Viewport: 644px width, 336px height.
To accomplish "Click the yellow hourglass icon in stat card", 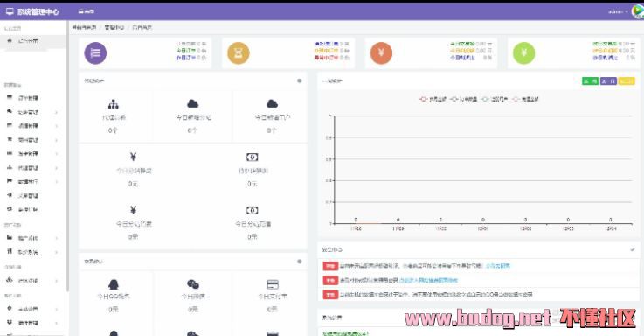I will click(239, 53).
